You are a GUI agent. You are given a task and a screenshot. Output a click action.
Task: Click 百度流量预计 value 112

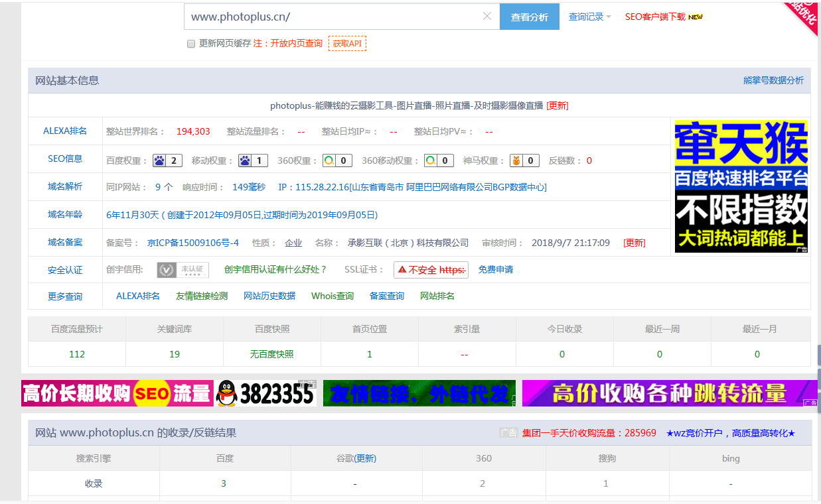pyautogui.click(x=77, y=354)
